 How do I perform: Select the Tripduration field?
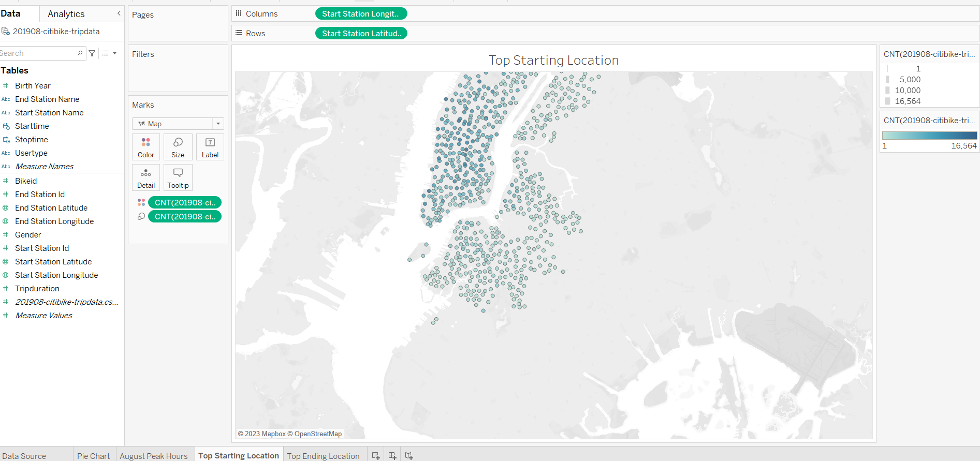(x=37, y=289)
